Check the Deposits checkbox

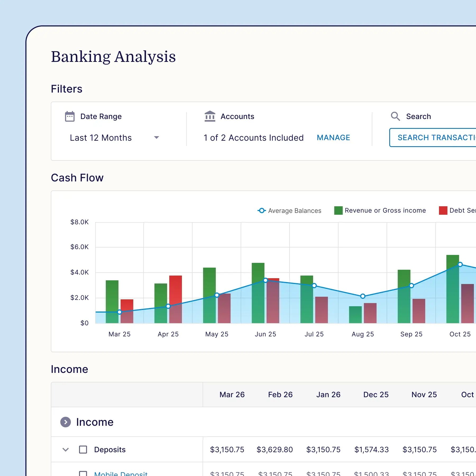point(83,450)
